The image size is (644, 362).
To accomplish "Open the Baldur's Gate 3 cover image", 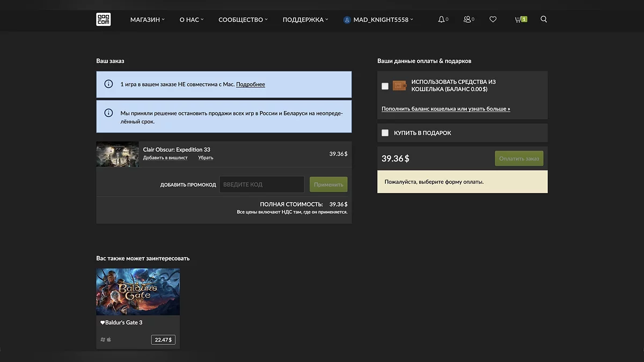I will tap(138, 292).
